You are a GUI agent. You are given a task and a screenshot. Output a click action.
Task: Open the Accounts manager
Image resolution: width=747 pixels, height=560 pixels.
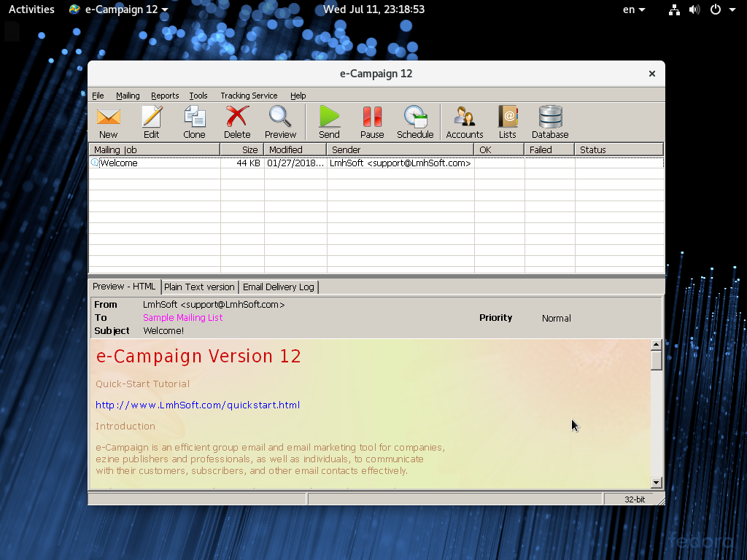(465, 122)
